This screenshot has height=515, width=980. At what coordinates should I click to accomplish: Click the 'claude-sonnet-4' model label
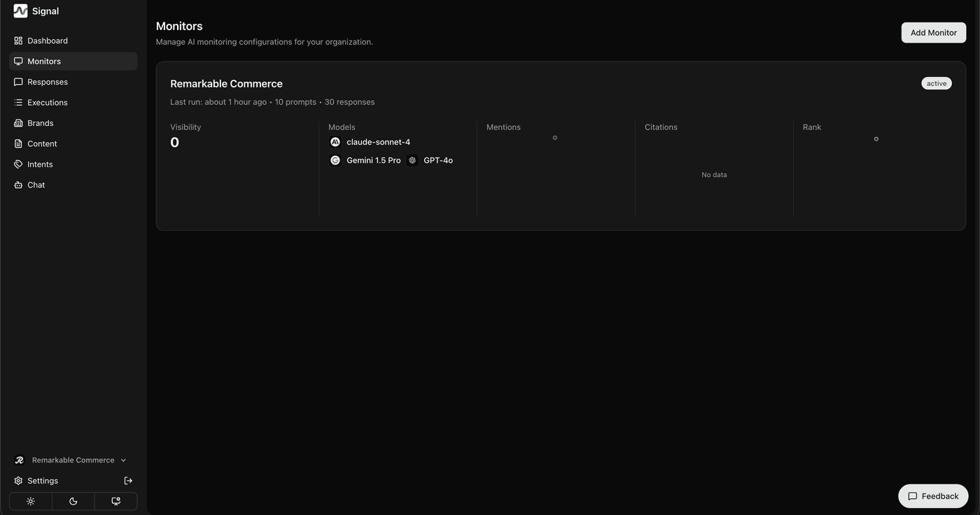[x=379, y=142]
